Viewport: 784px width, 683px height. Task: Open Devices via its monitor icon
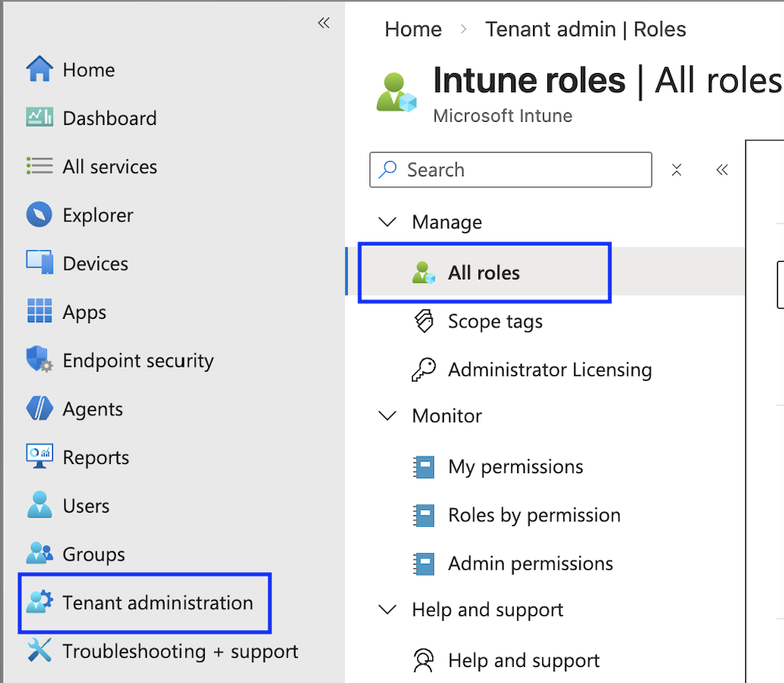39,263
